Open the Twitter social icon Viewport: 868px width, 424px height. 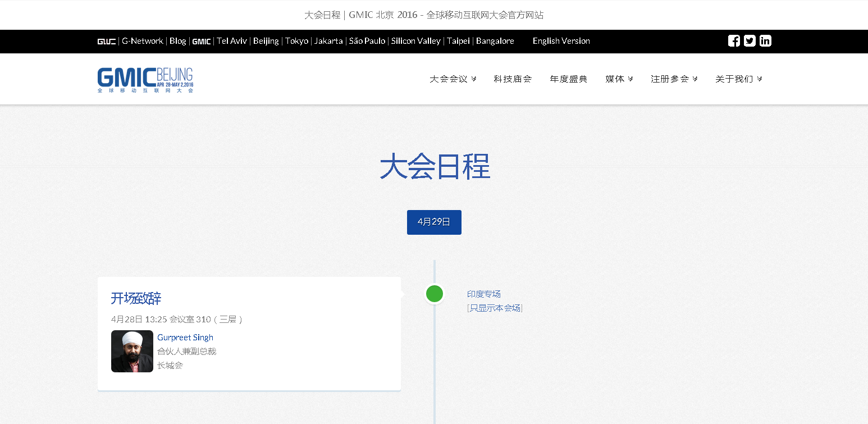[x=750, y=41]
